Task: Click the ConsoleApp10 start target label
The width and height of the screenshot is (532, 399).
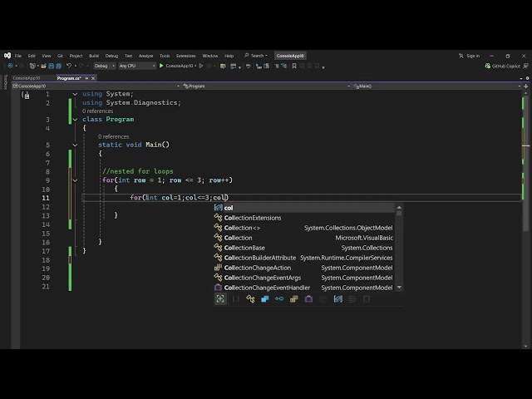Action: tap(180, 66)
